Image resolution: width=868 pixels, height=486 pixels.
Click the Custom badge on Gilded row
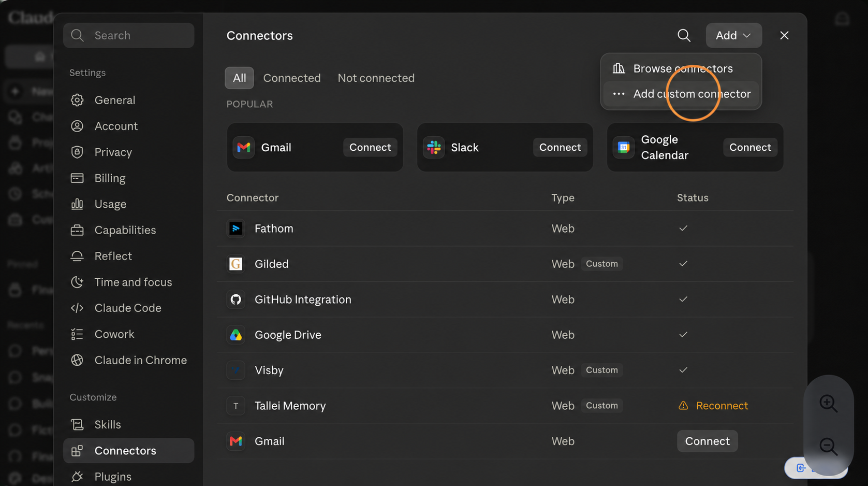(601, 264)
